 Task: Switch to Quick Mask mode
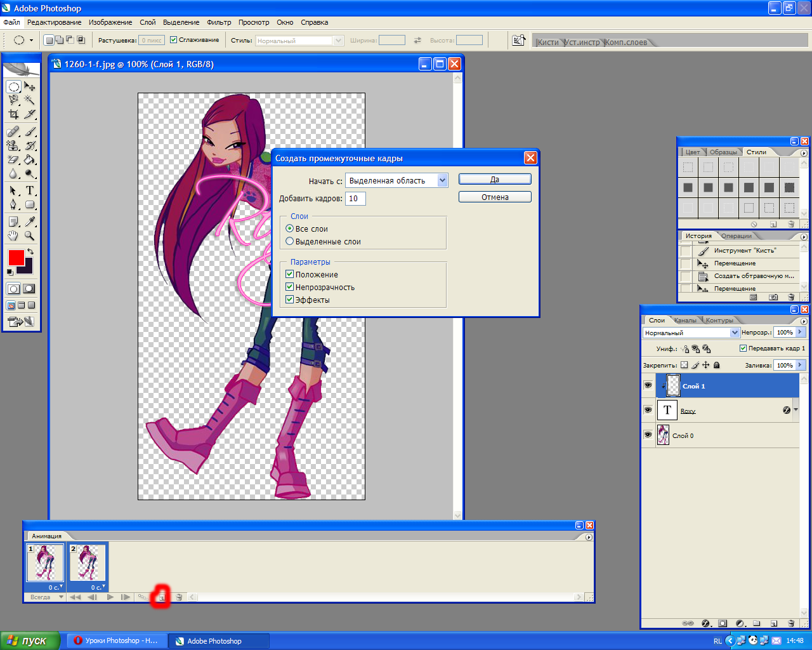29,289
